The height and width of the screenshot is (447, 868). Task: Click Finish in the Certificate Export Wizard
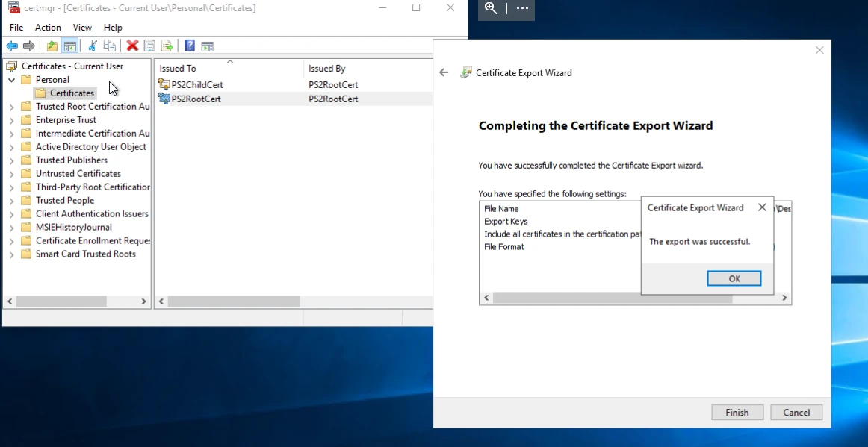point(737,412)
